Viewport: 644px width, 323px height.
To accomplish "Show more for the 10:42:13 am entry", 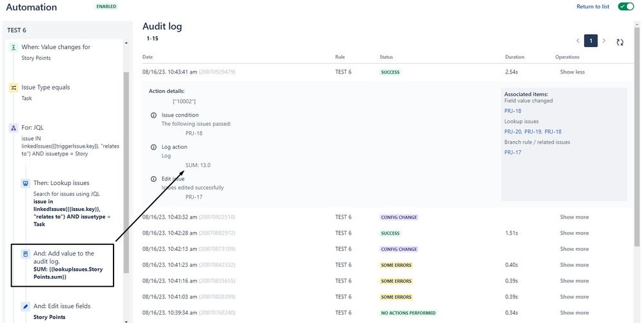I will click(x=574, y=249).
